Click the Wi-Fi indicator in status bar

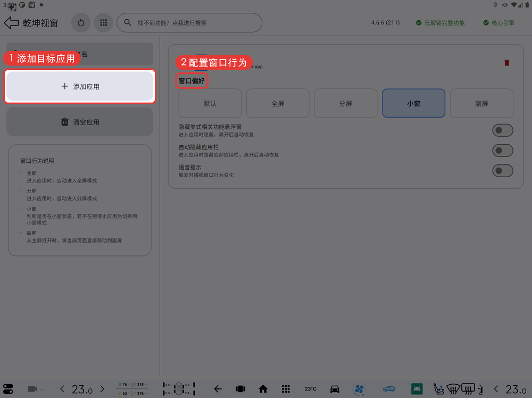tap(514, 5)
